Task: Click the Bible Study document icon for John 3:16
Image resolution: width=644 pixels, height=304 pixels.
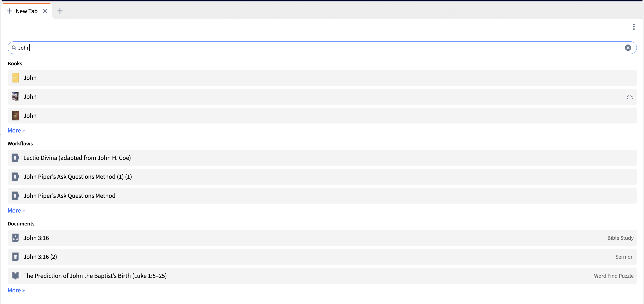Action: [x=16, y=238]
